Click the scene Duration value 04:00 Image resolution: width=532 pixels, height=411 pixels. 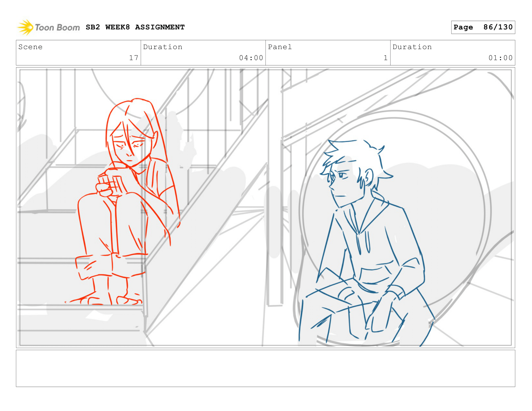click(x=251, y=58)
